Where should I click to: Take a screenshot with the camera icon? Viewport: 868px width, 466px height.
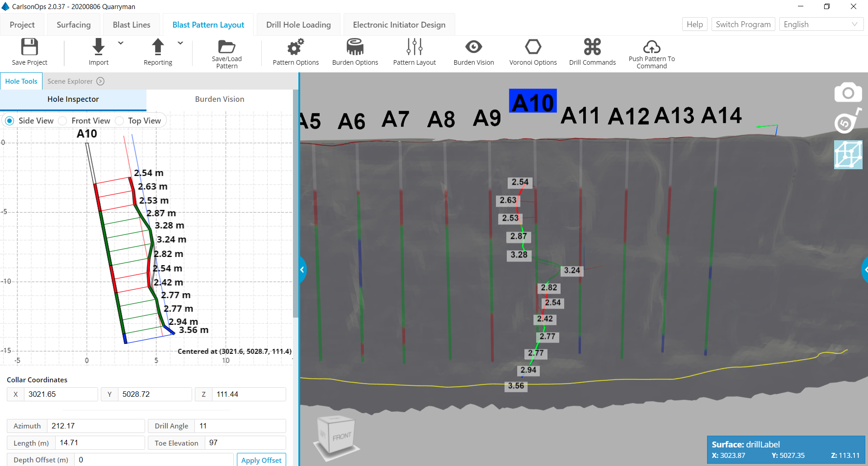click(848, 93)
